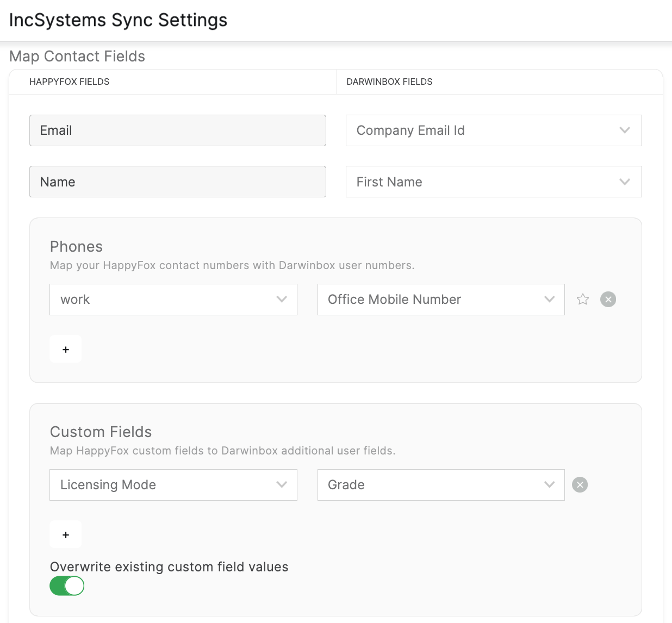
Task: Click the Darwinbox user numbers description text
Action: (x=232, y=265)
